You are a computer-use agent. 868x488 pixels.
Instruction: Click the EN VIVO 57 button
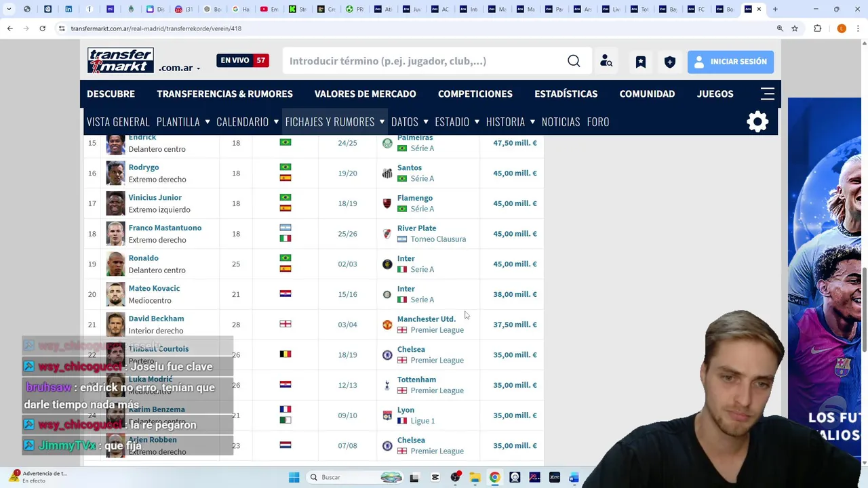pos(243,60)
